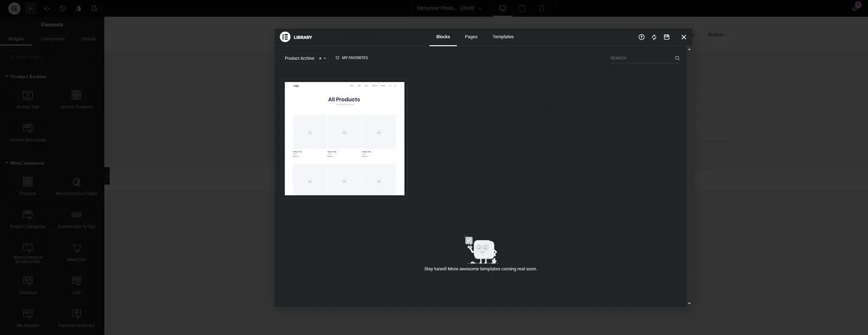Image resolution: width=868 pixels, height=335 pixels.
Task: Click the import template upload icon
Action: tap(641, 37)
